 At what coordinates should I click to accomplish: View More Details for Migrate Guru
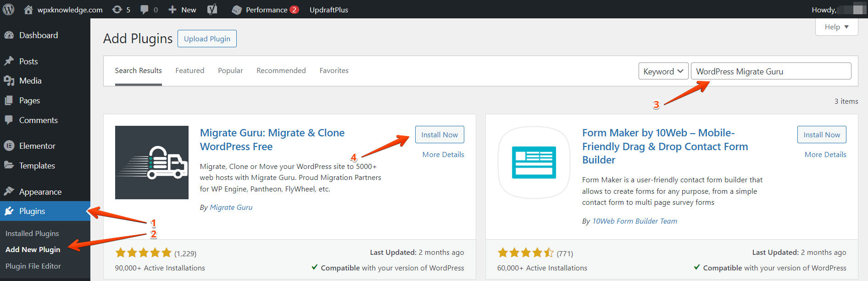pyautogui.click(x=443, y=155)
